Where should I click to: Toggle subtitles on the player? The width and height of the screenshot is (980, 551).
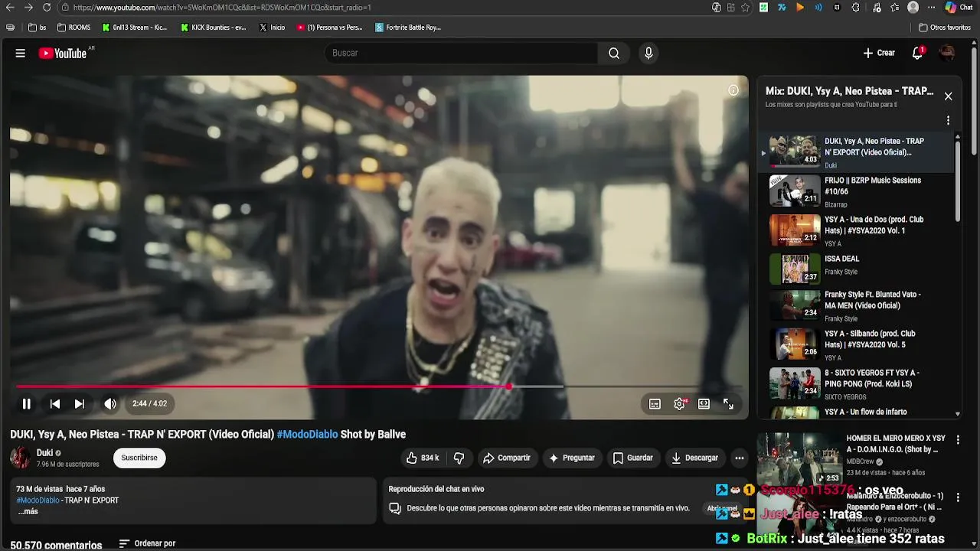pyautogui.click(x=655, y=404)
